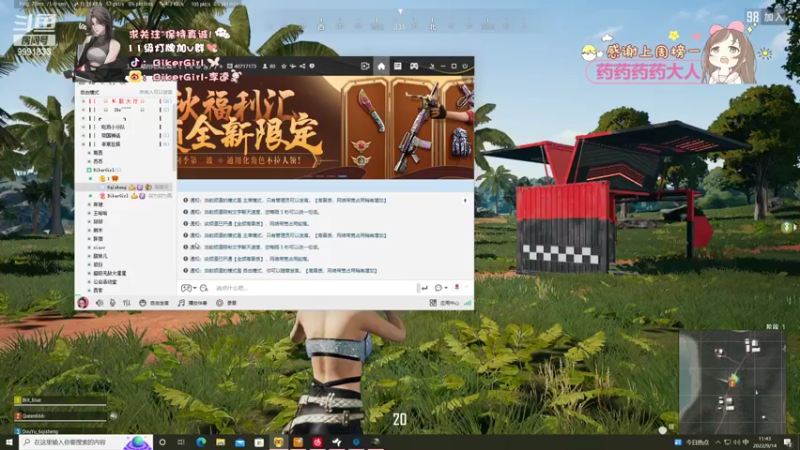
Task: Click the taskbar clock showing 11:43
Action: 764,442
